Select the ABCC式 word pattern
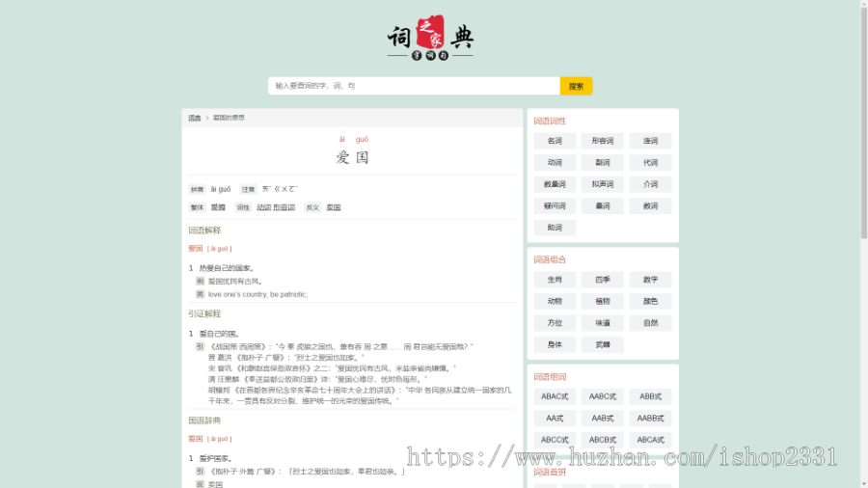 point(555,440)
